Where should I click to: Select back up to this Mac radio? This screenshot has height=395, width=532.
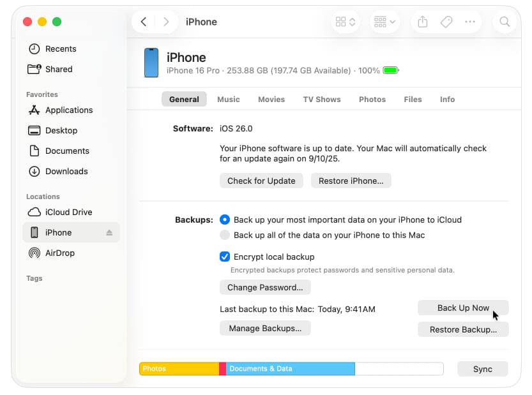[x=225, y=235]
